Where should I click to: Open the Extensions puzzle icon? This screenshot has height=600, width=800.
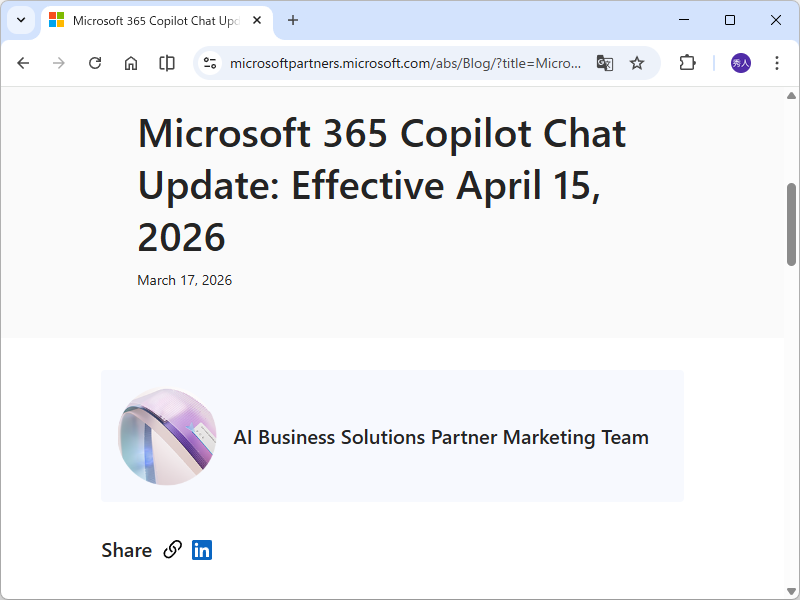pyautogui.click(x=687, y=63)
